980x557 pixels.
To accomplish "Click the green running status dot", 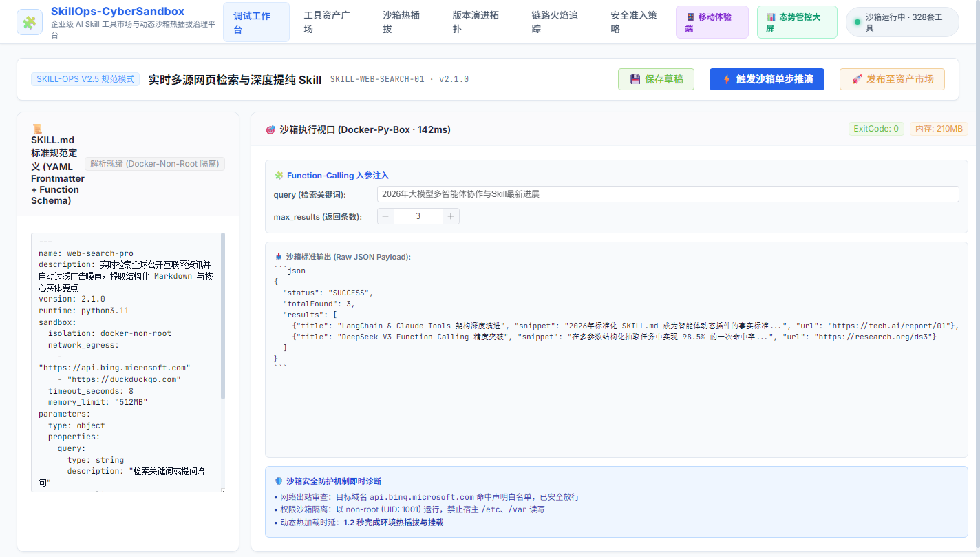I will (857, 22).
